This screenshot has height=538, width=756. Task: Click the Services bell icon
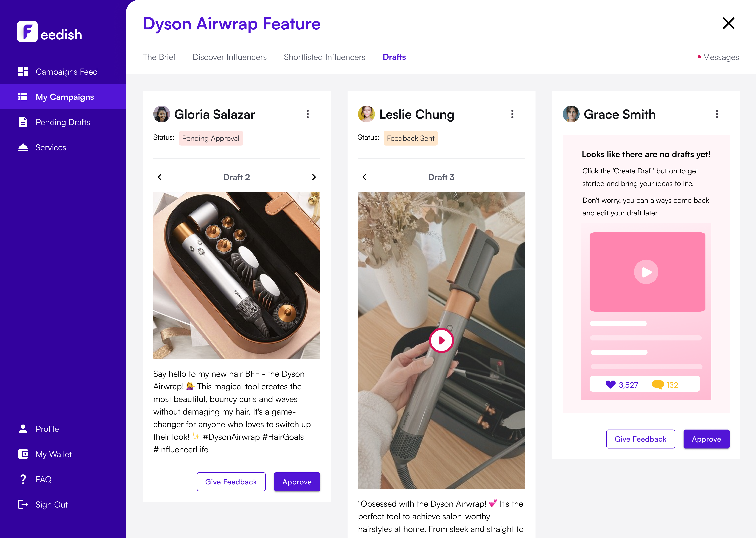coord(23,147)
